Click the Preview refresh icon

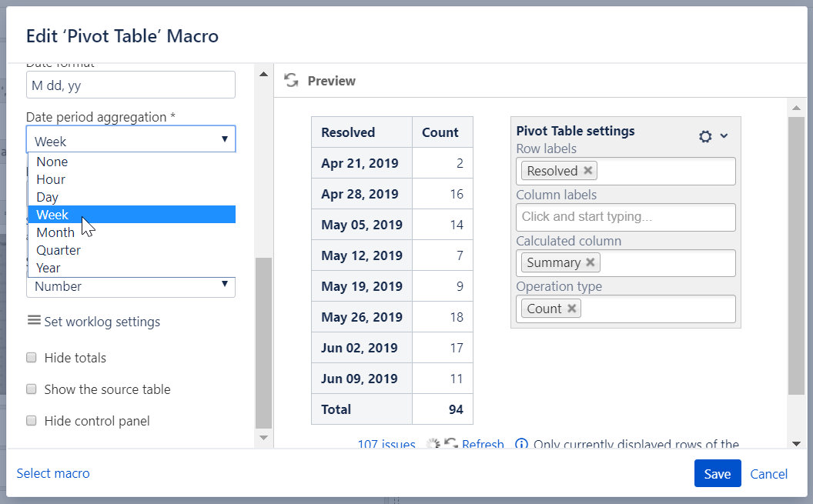[291, 81]
